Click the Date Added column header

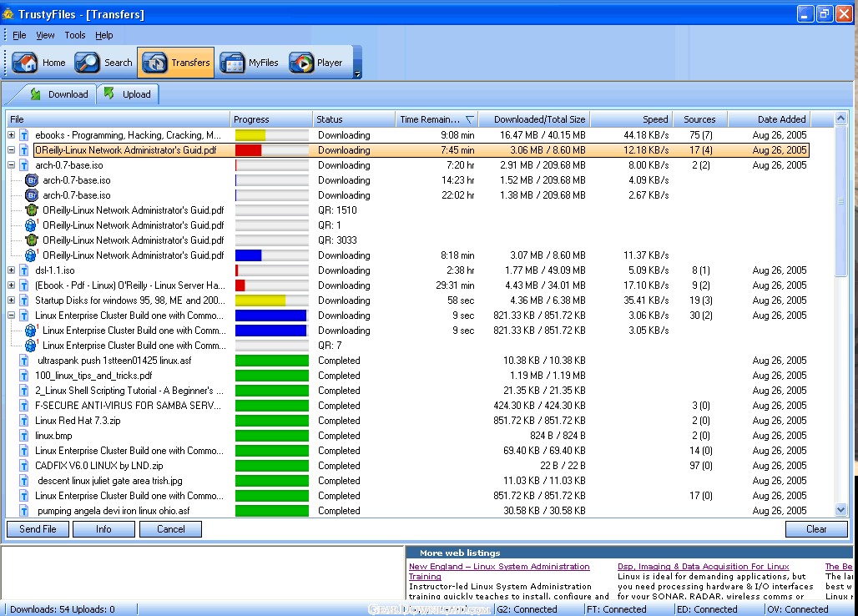pos(769,119)
